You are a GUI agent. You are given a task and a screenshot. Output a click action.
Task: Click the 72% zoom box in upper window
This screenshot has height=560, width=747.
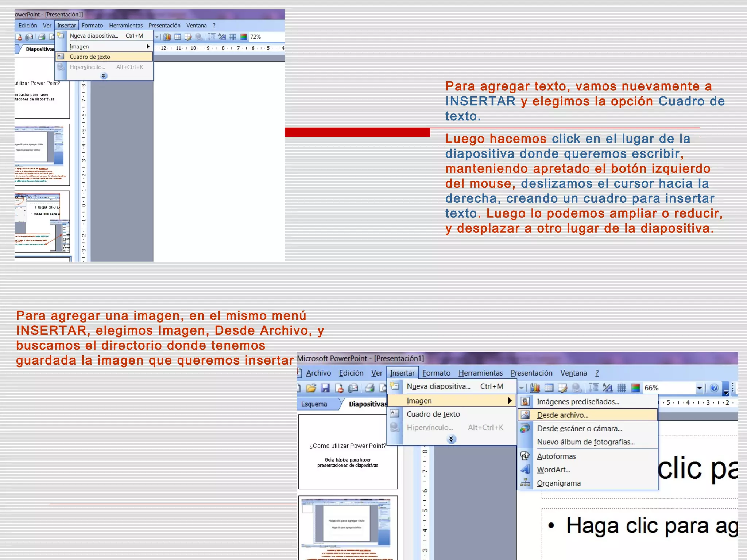coord(266,37)
